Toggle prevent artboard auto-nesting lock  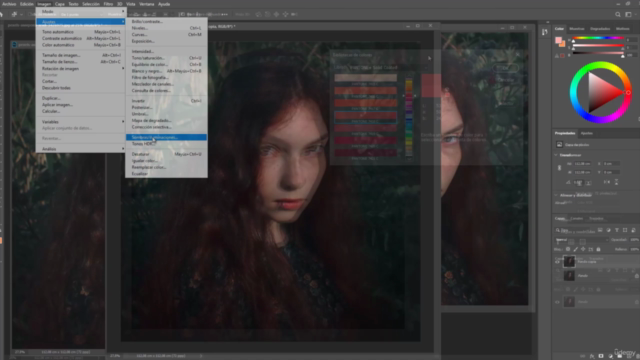[591, 249]
